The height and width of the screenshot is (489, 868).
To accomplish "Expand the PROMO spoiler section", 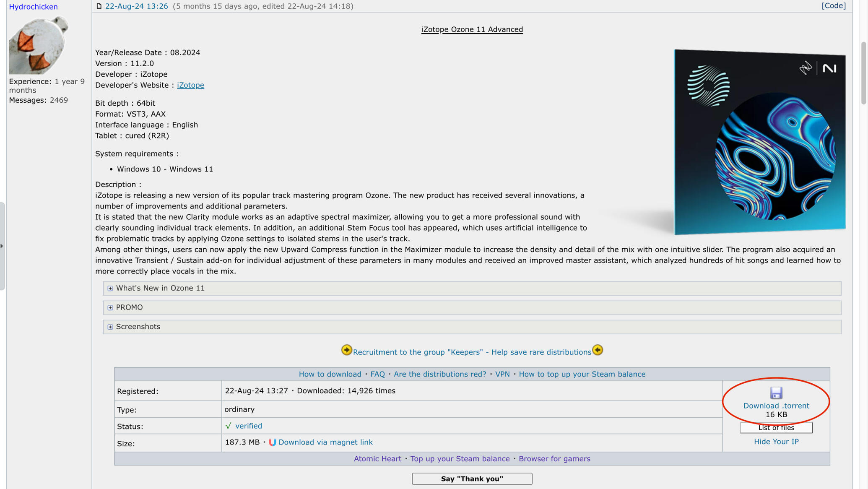I will click(129, 307).
